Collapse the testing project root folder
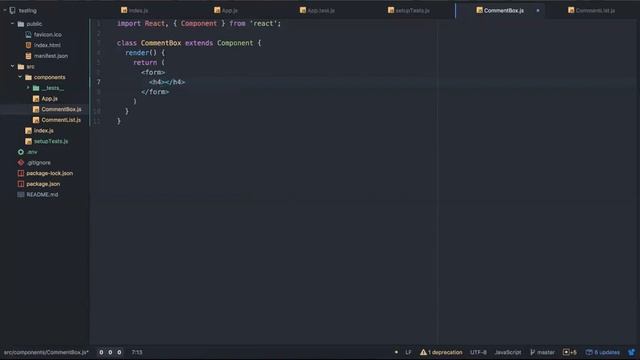Viewport: 640px width, 360px height. pyautogui.click(x=5, y=10)
